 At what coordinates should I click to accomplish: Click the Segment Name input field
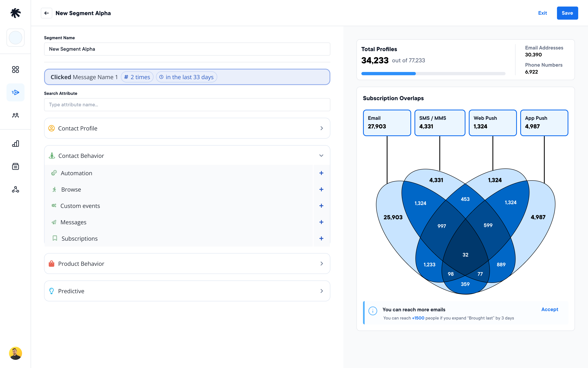click(x=187, y=49)
